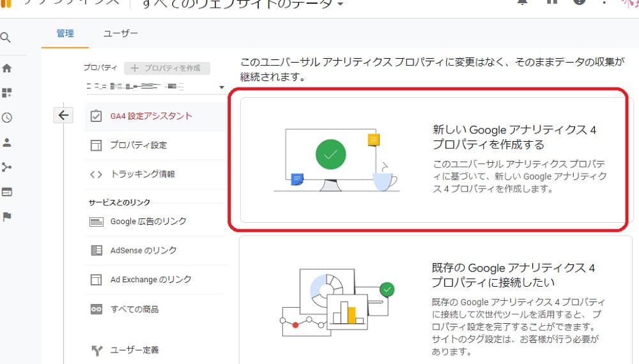This screenshot has width=639, height=364.
Task: Click the monitor illustration with green checkmark
Action: click(336, 160)
